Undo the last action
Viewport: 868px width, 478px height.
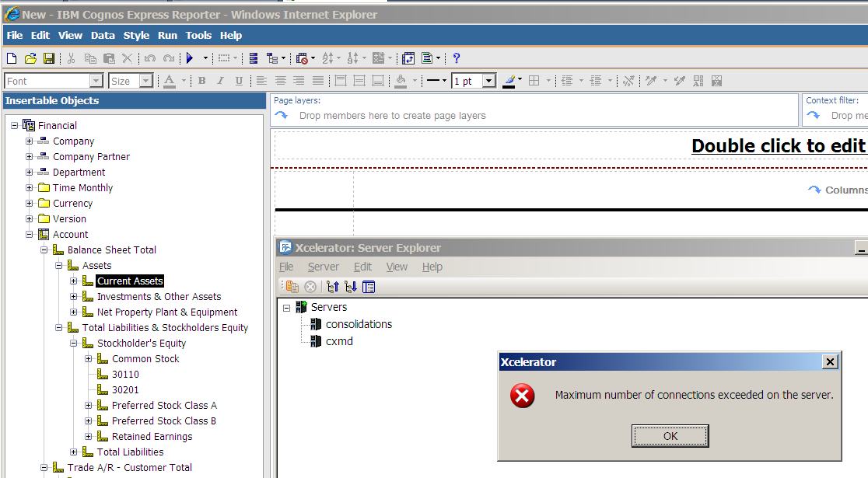point(150,58)
